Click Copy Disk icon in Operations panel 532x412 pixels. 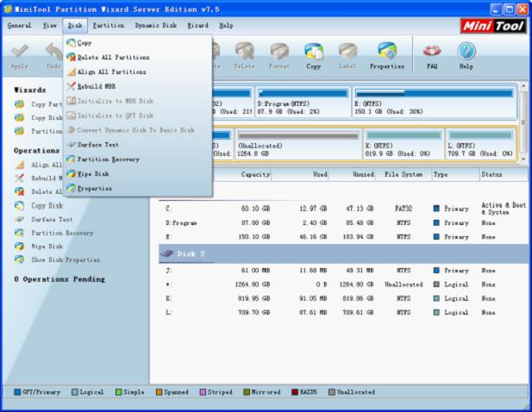pyautogui.click(x=19, y=205)
